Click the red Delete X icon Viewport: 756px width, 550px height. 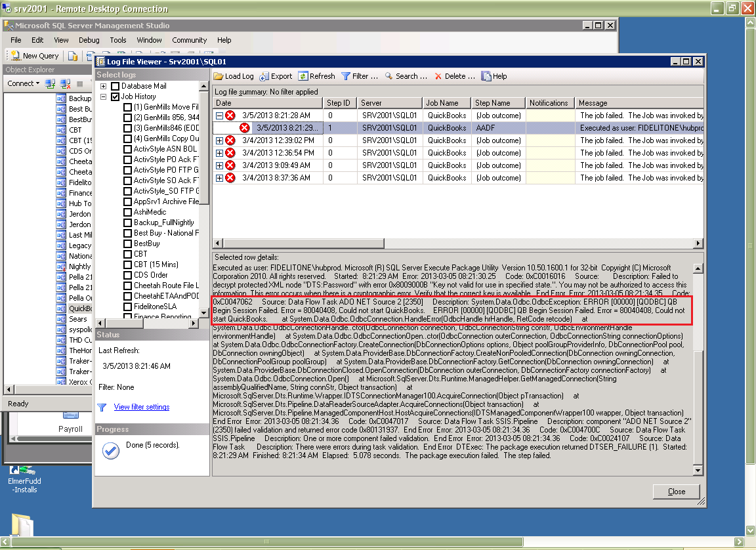click(438, 76)
